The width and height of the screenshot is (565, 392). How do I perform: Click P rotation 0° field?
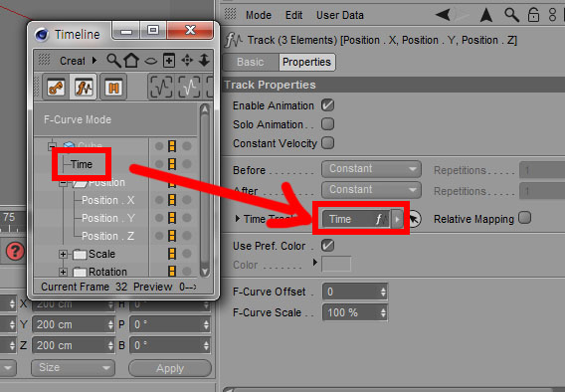click(170, 324)
